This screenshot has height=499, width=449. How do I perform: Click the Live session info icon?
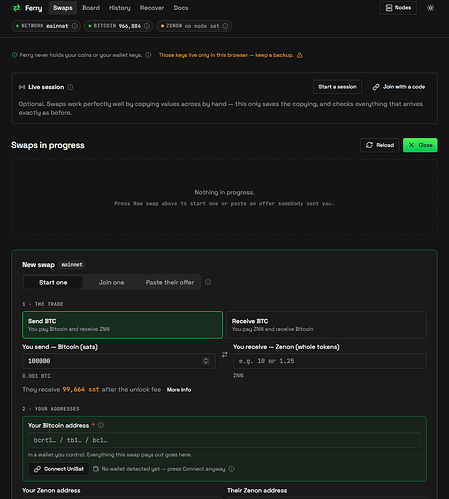(x=70, y=87)
